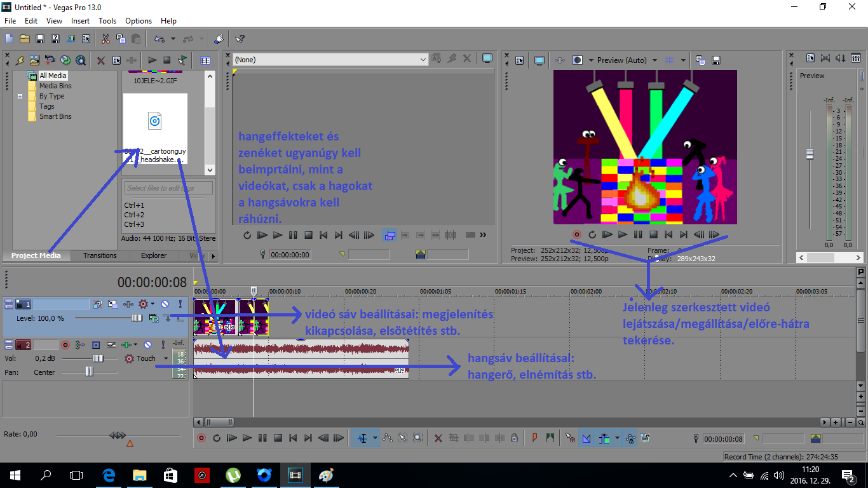
Task: Start preview in Project Media toolbar
Action: [x=153, y=60]
